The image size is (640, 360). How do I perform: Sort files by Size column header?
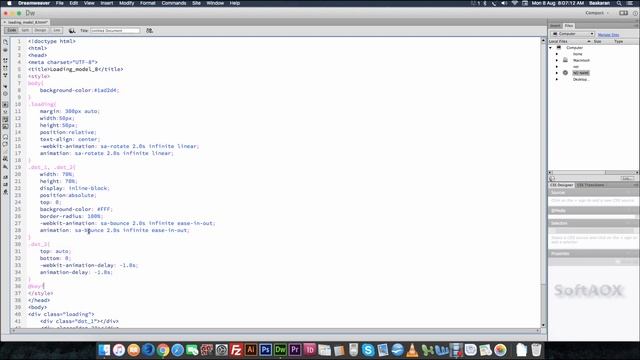[x=598, y=42]
